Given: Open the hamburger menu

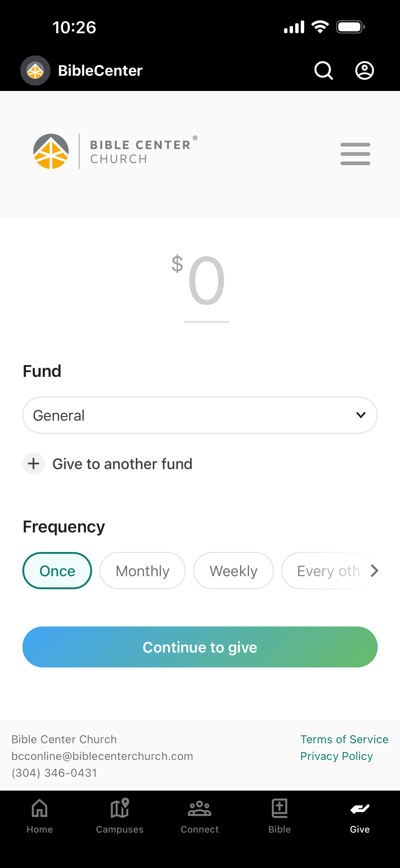Looking at the screenshot, I should tap(355, 154).
